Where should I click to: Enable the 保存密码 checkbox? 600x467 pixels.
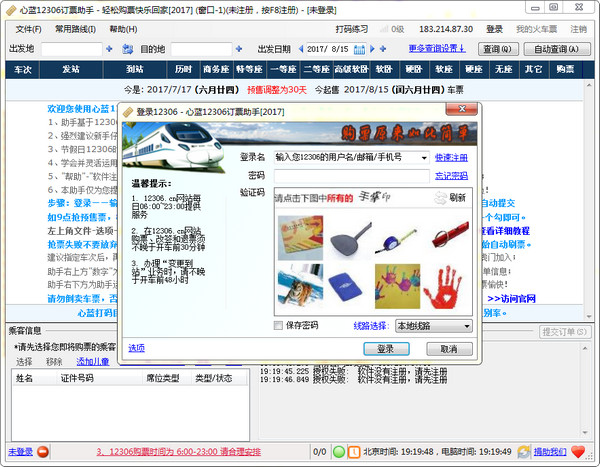(278, 326)
